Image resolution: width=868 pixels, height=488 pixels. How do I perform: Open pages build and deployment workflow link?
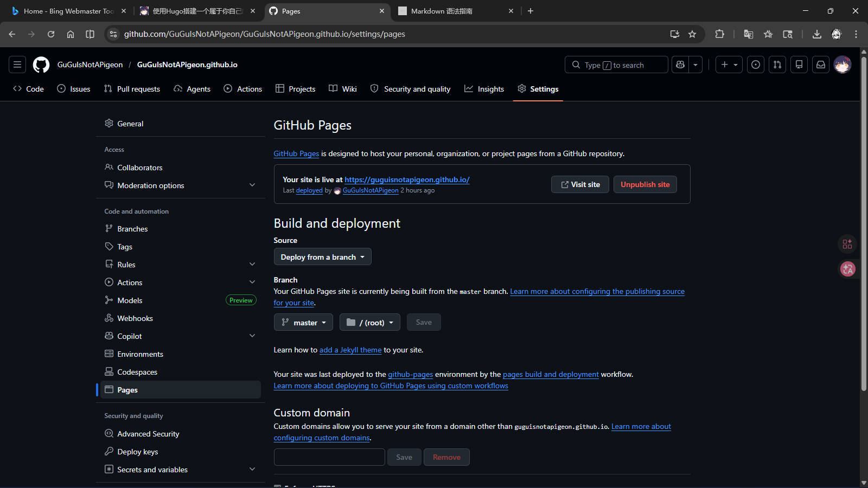tap(551, 375)
